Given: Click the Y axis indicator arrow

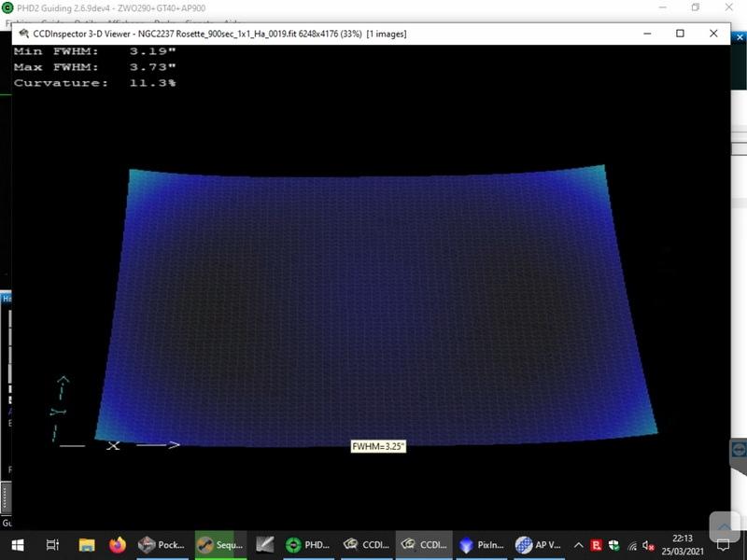Looking at the screenshot, I should (59, 410).
